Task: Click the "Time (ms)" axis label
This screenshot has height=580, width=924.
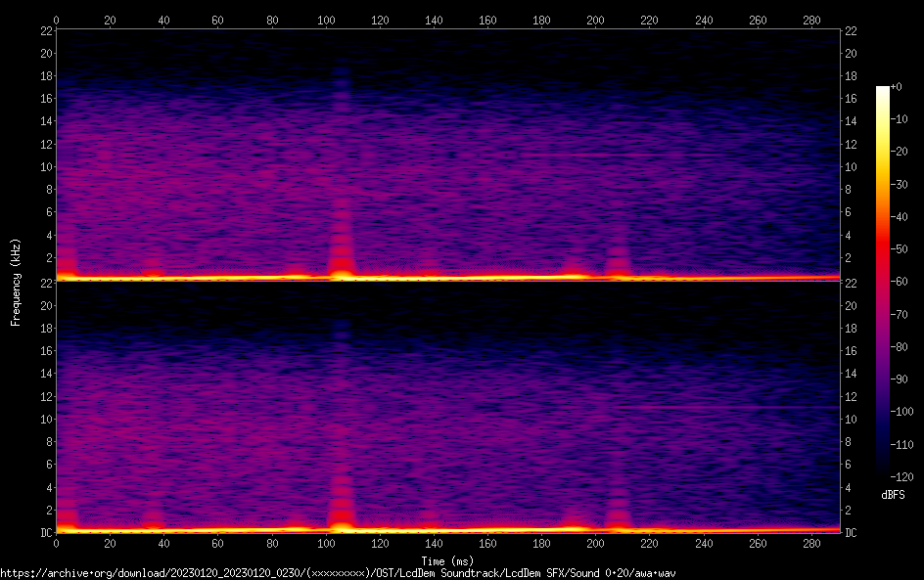Action: (x=447, y=561)
